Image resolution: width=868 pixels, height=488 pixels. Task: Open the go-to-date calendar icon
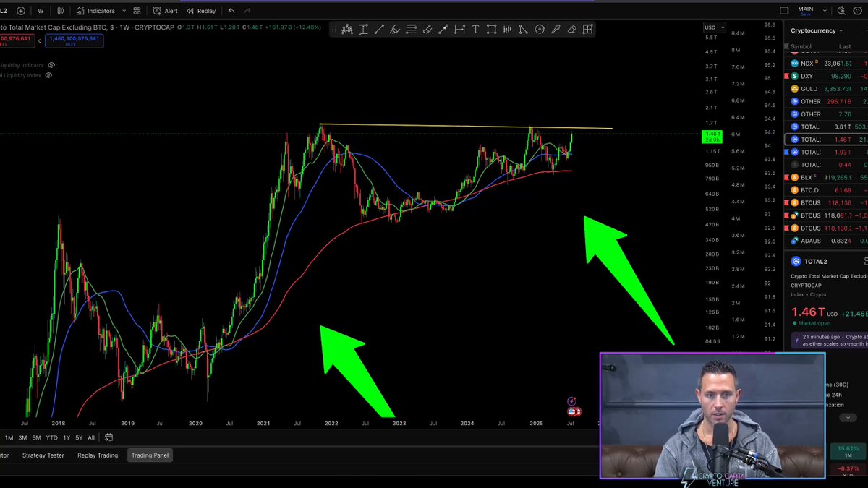pos(109,437)
